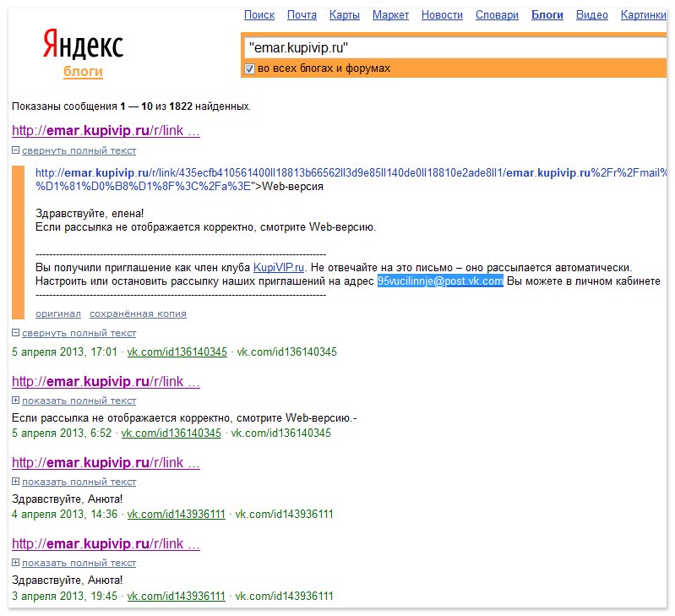Click the 'Здравствуйте, елена!' greeting text
The image size is (675, 616).
pos(90,213)
